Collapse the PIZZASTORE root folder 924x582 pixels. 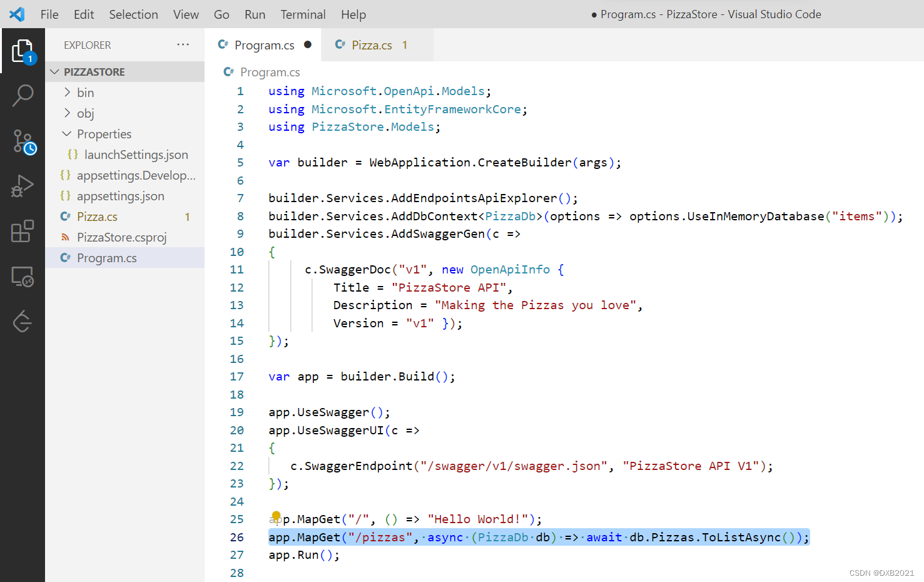[55, 72]
